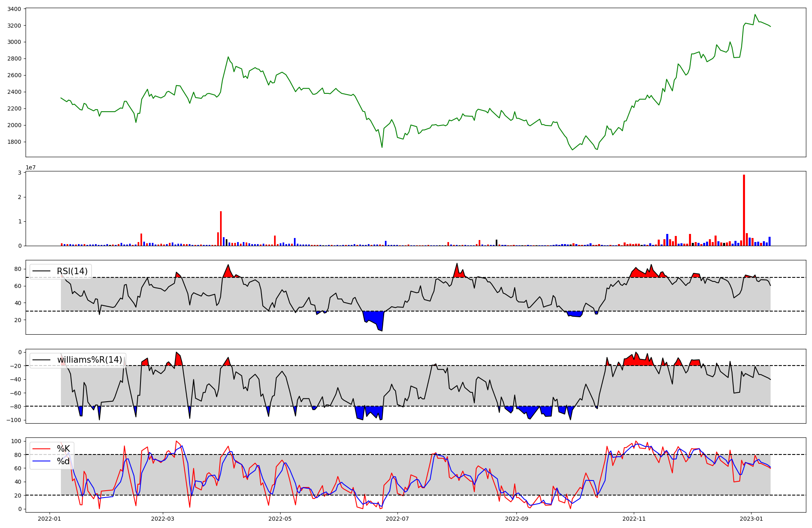Click the highest peak of green price line
Viewport: 812px width, 528px height.
pyautogui.click(x=755, y=15)
